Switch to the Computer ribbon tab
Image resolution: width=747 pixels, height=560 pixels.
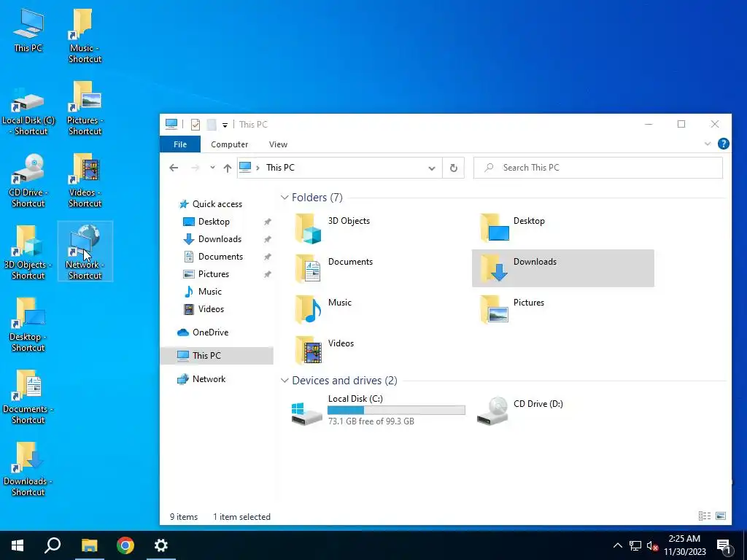(229, 144)
